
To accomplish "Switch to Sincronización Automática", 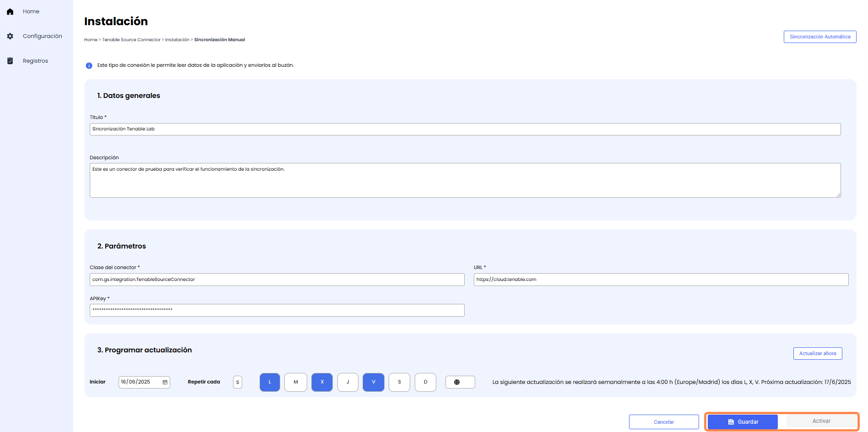I will click(819, 37).
